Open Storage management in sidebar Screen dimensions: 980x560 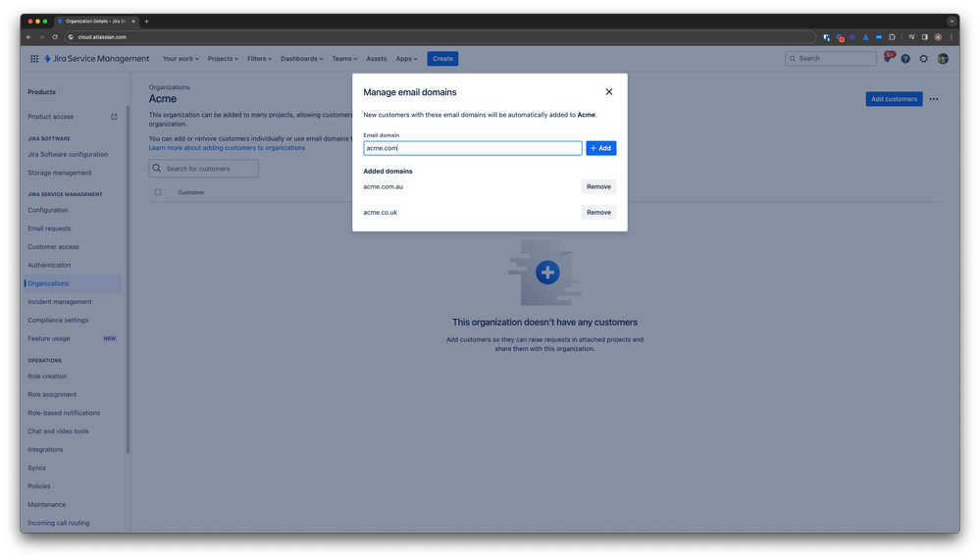[x=60, y=173]
